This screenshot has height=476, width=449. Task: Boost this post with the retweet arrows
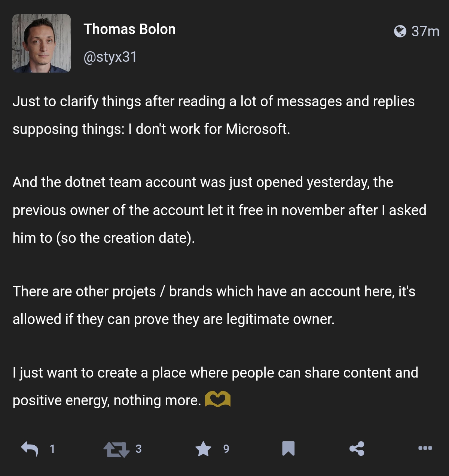[116, 449]
